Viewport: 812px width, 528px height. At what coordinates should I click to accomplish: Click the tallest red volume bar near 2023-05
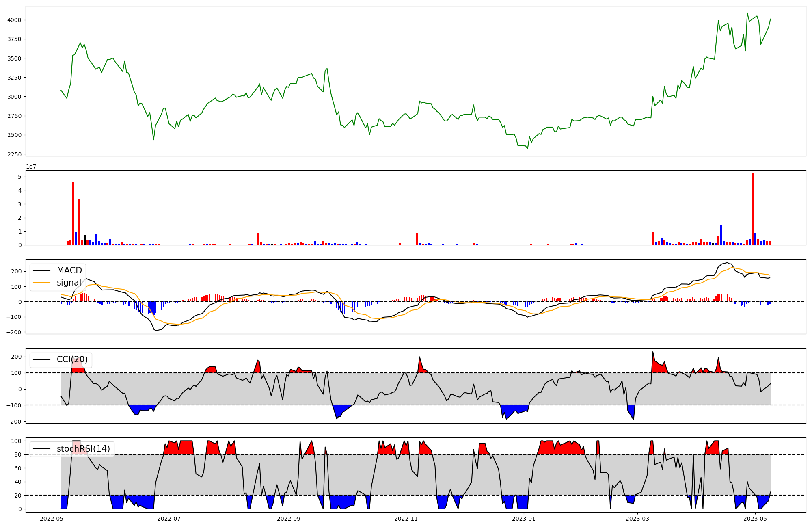(x=752, y=209)
